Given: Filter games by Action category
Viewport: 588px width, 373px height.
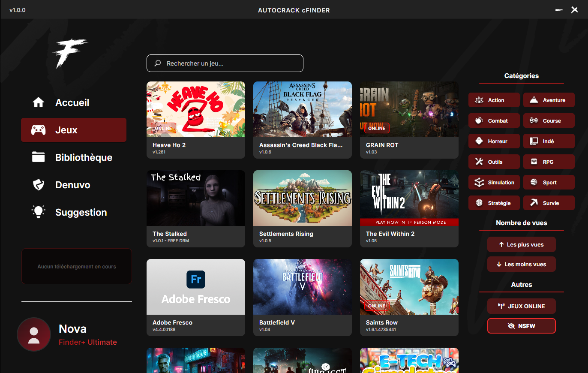Looking at the screenshot, I should [x=494, y=100].
